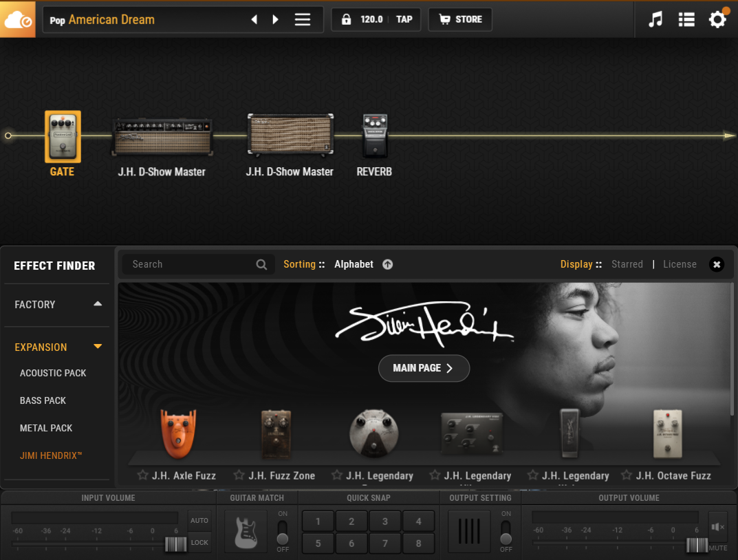Image resolution: width=738 pixels, height=560 pixels.
Task: Show only Starred effects
Action: point(627,264)
